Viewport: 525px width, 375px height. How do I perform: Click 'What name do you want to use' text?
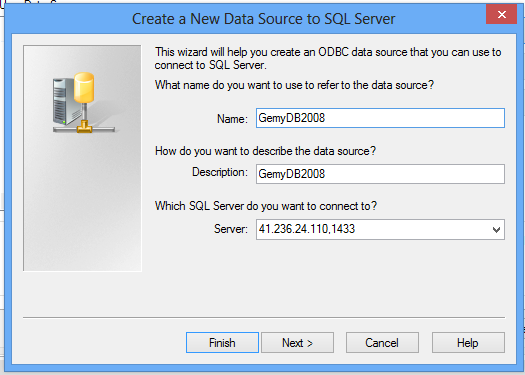(294, 85)
